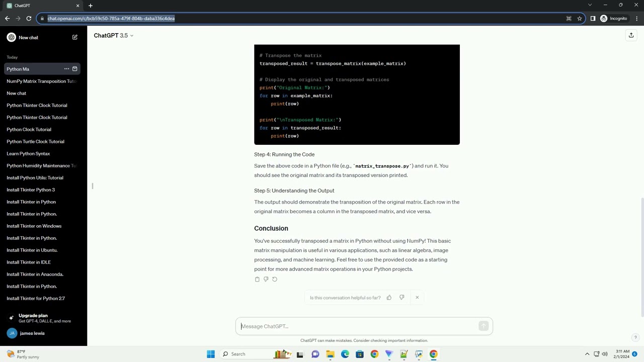Image resolution: width=644 pixels, height=362 pixels.
Task: Mark the response as bad with thumbs-down icon
Action: 266,279
